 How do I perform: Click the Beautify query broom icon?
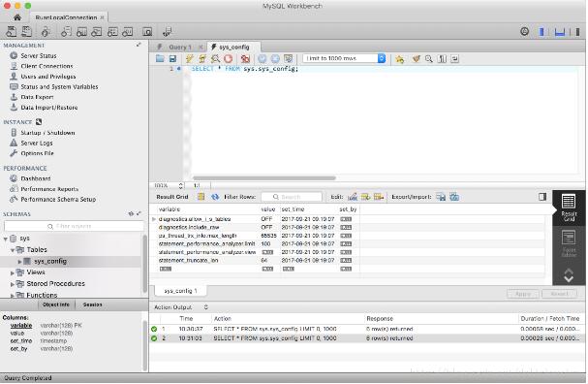pyautogui.click(x=416, y=58)
